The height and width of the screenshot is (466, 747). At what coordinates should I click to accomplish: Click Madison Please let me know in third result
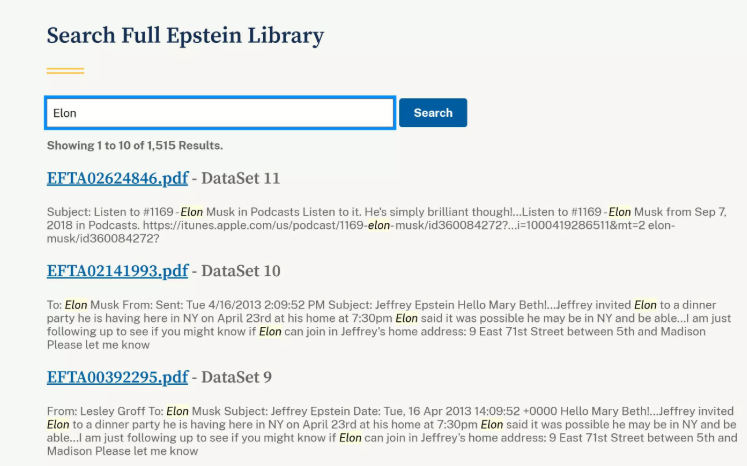122,451
